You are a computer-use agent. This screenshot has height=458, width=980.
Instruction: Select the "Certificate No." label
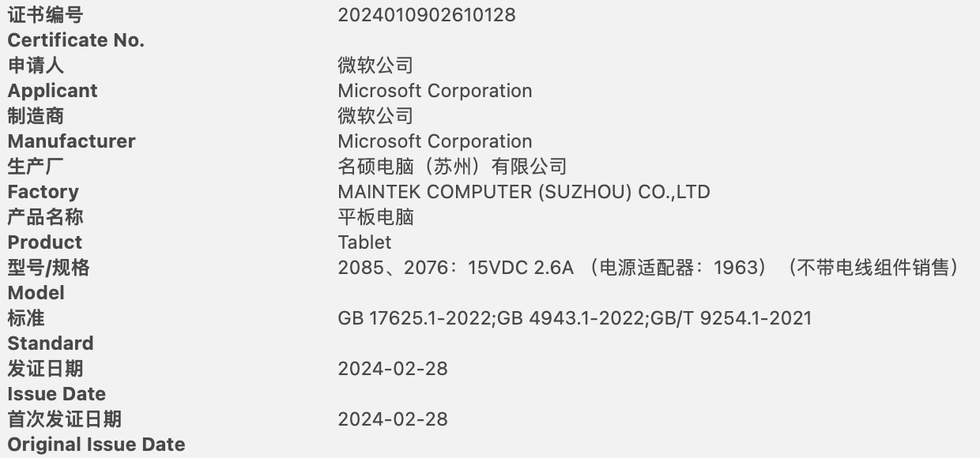(x=76, y=40)
